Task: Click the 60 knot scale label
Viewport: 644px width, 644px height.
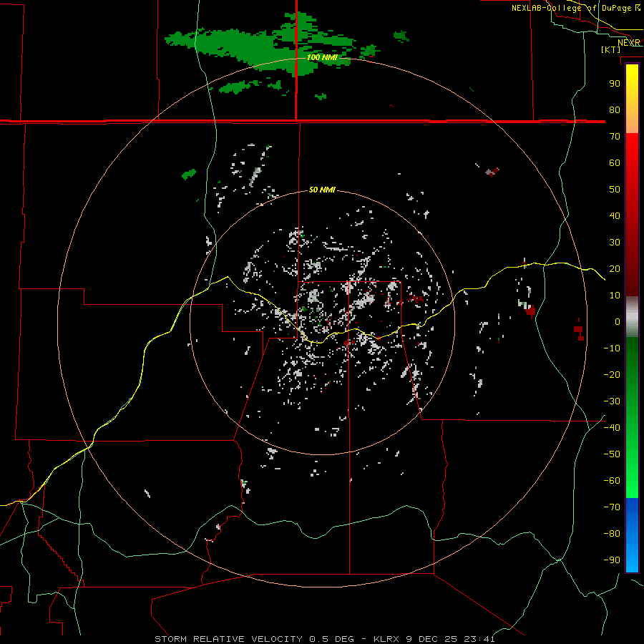Action: (615, 163)
